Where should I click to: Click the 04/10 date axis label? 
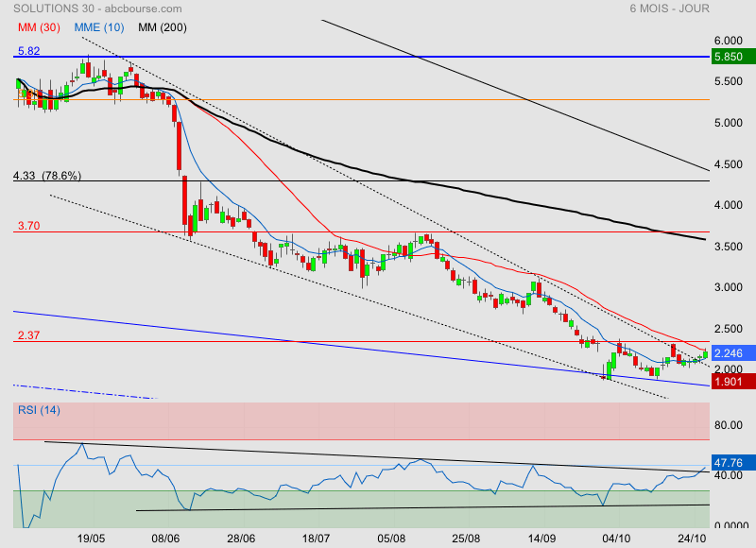(x=617, y=538)
